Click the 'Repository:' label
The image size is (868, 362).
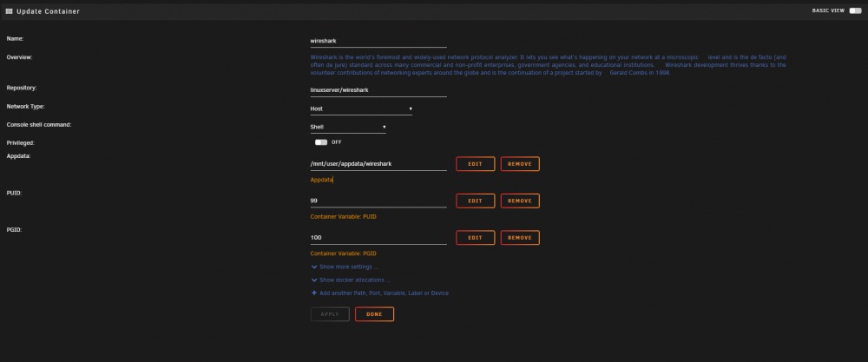point(22,88)
